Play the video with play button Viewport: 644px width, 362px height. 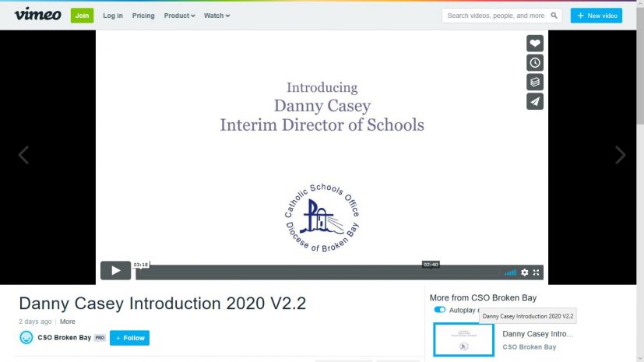(x=115, y=271)
